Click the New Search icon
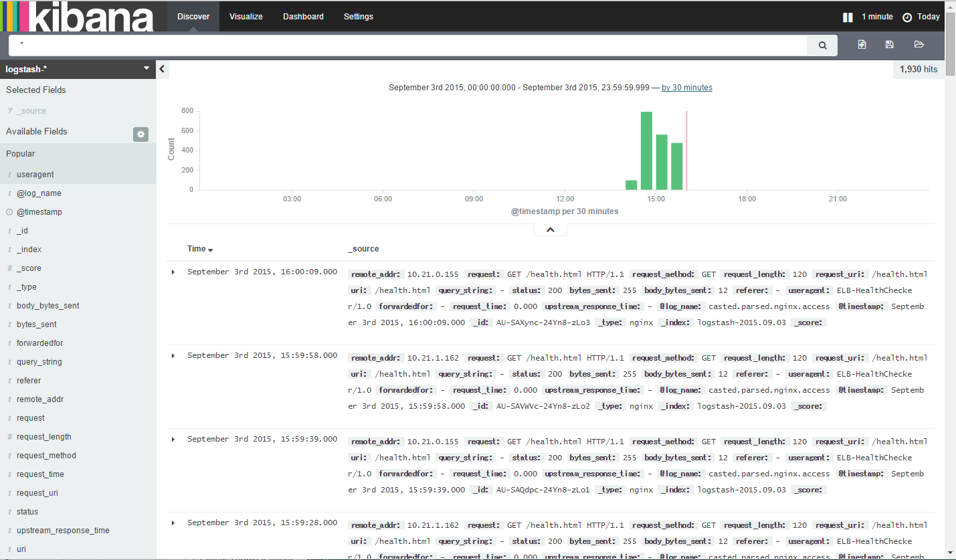Screen dimensions: 956x560 click(862, 45)
